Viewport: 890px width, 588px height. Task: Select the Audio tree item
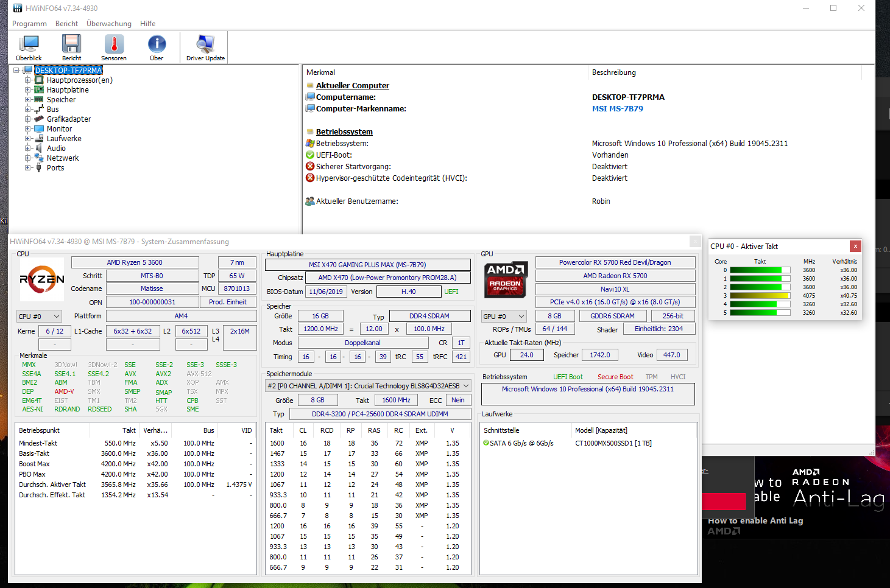tap(56, 149)
